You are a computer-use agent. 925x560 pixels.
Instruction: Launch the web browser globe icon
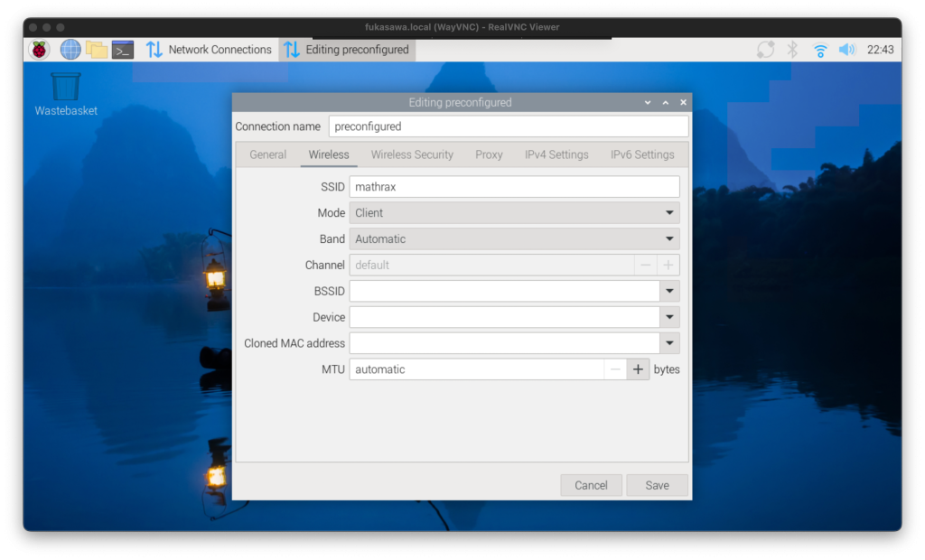click(x=70, y=50)
